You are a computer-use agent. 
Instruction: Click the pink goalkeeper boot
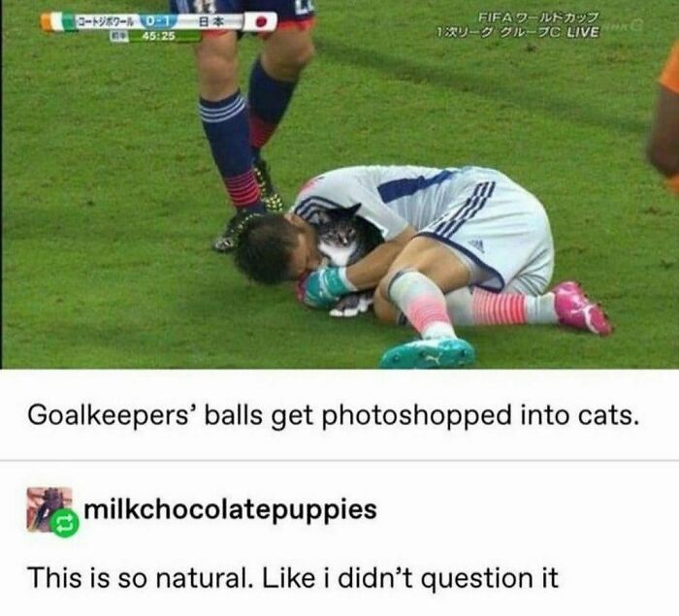tap(581, 308)
